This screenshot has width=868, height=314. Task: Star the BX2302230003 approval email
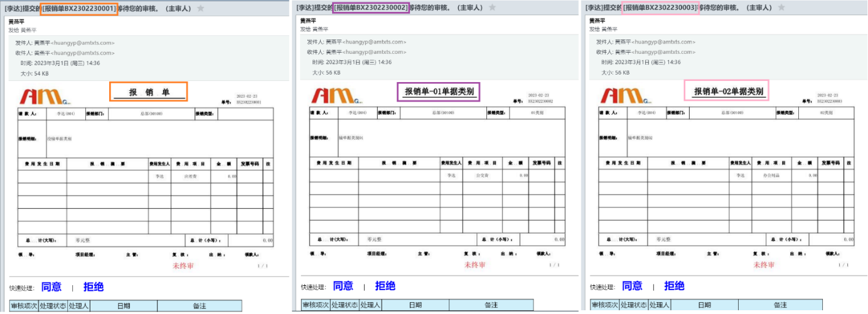[780, 8]
